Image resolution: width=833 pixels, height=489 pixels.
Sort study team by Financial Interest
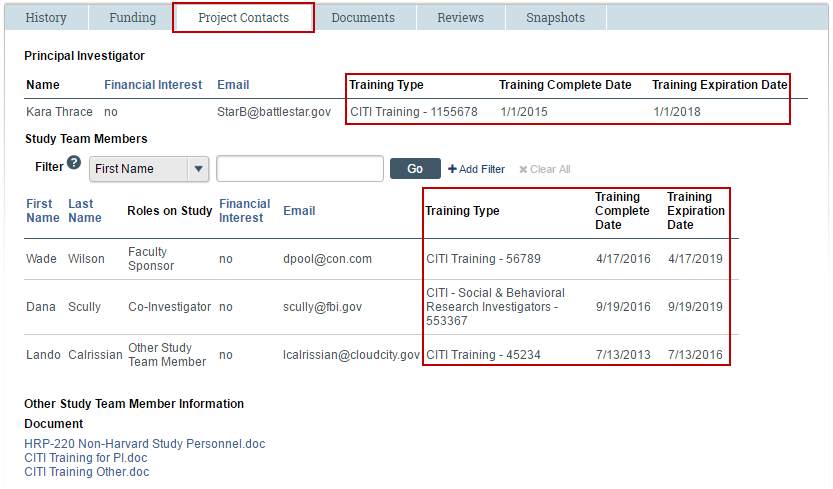click(x=244, y=211)
